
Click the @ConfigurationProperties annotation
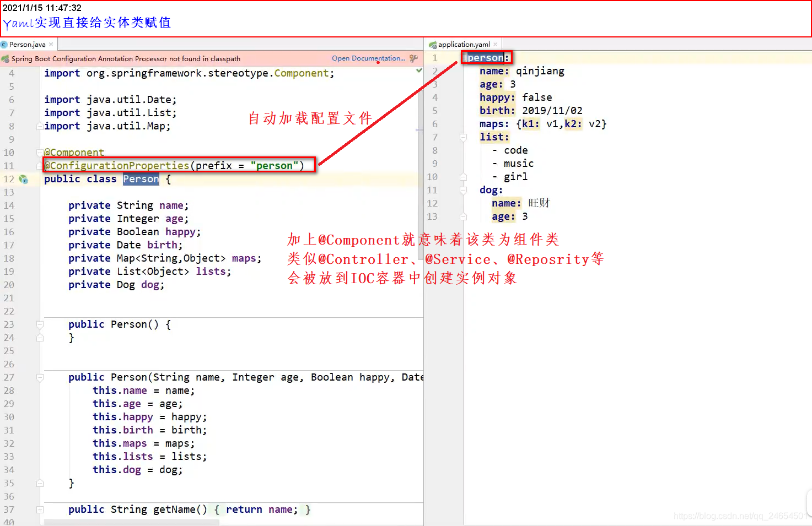[116, 166]
